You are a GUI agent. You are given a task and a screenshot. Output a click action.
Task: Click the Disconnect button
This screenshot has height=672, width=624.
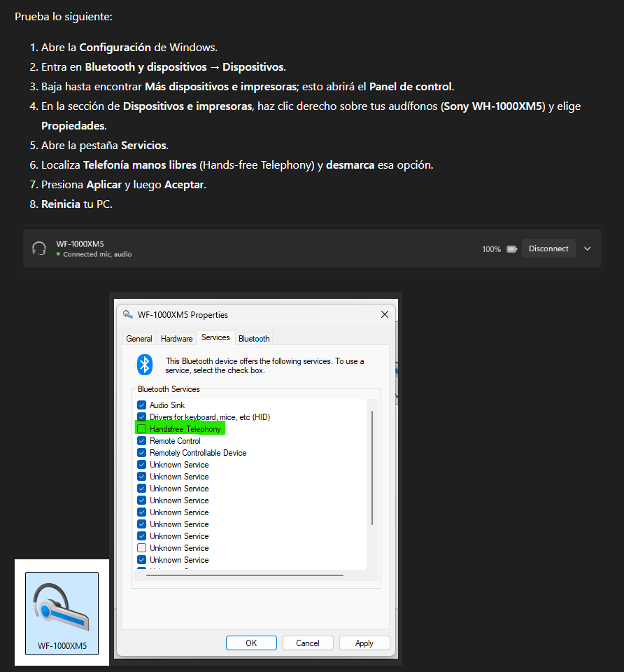548,248
